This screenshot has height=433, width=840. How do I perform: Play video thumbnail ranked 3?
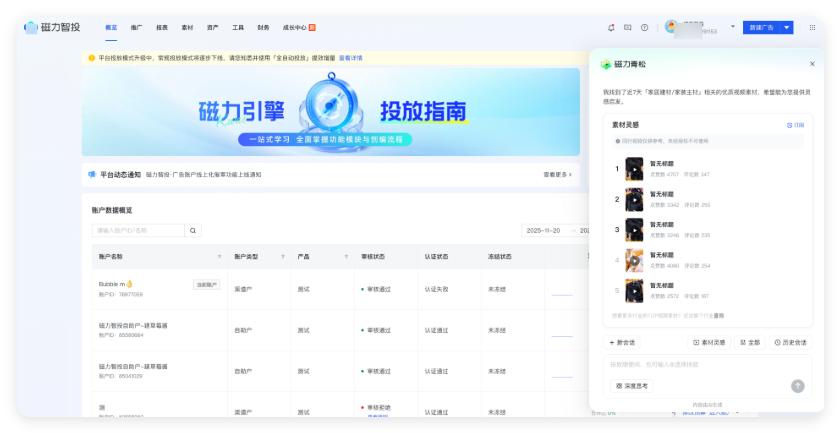click(634, 230)
